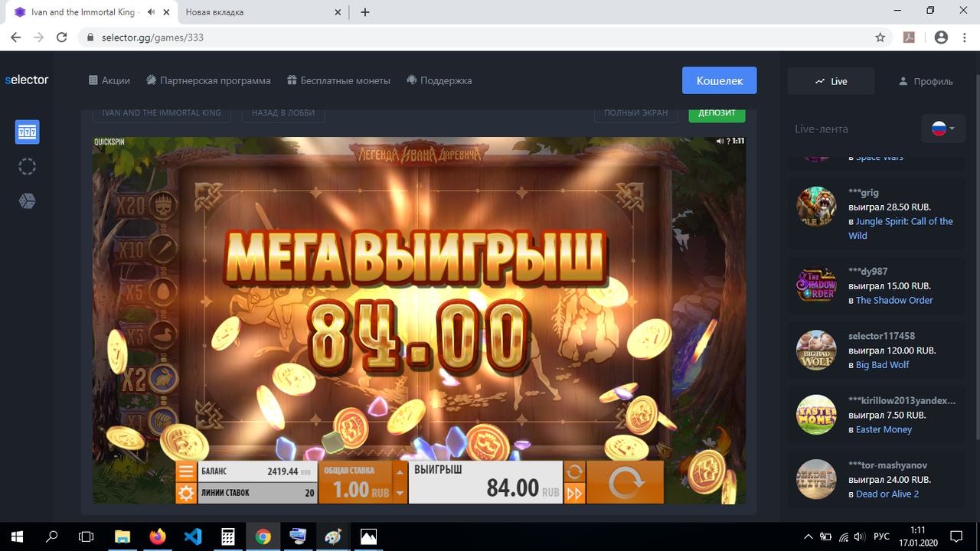Switch to the Live tab
This screenshot has height=551, width=980.
tap(831, 81)
